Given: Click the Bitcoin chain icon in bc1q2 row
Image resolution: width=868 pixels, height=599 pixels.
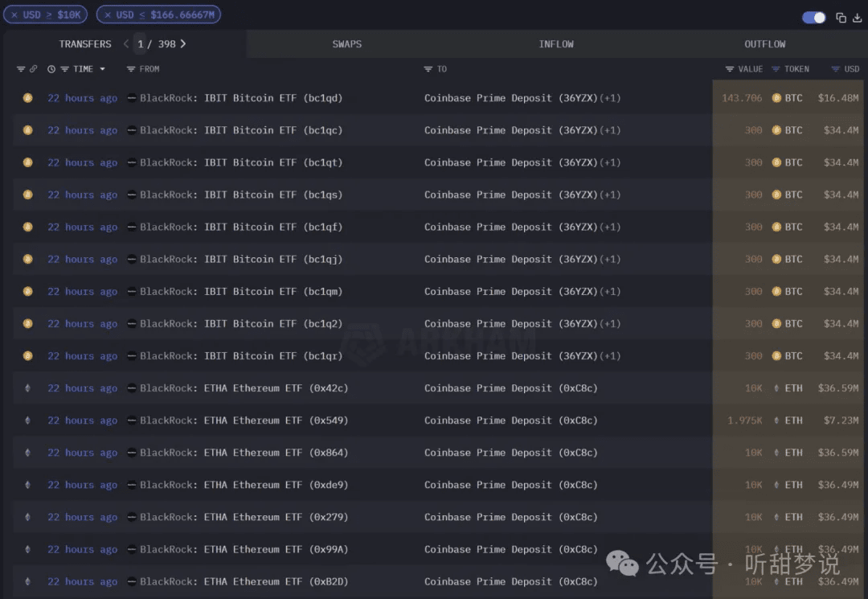Looking at the screenshot, I should coord(27,323).
